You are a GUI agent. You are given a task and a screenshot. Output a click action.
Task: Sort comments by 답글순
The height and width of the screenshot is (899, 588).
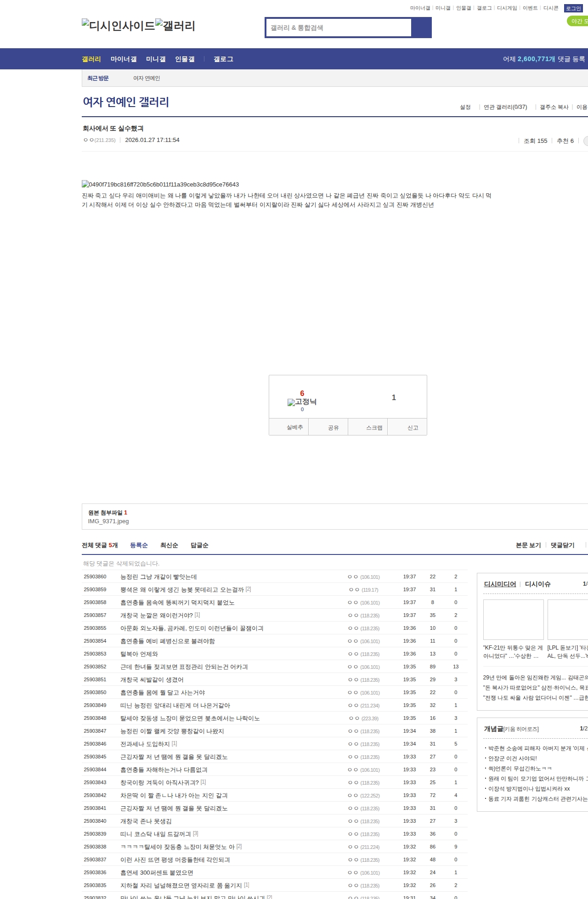pos(199,545)
